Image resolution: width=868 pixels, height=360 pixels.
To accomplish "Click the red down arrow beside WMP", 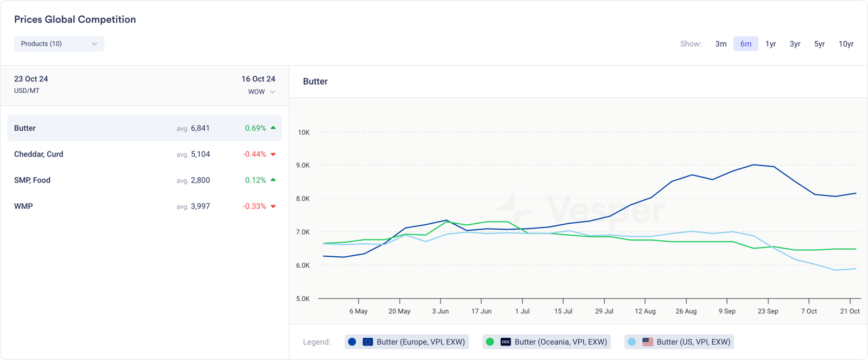I will (273, 207).
